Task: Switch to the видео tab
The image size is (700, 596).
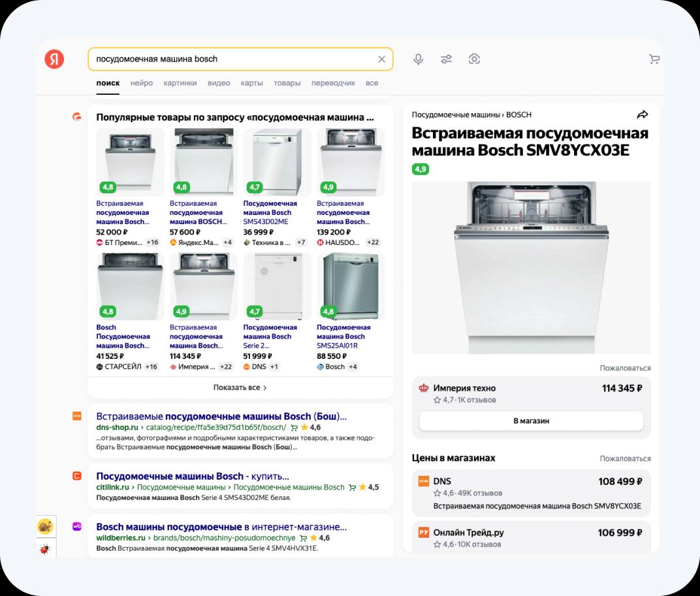Action: (x=219, y=83)
